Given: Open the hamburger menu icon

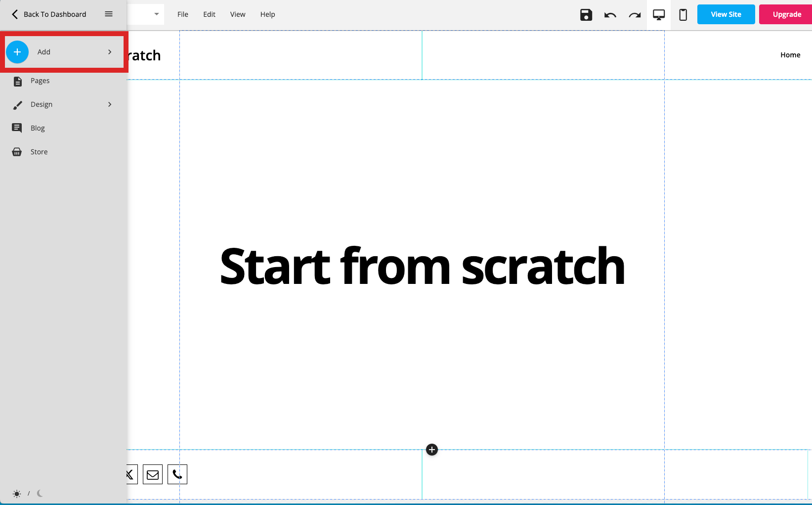Looking at the screenshot, I should pos(109,14).
